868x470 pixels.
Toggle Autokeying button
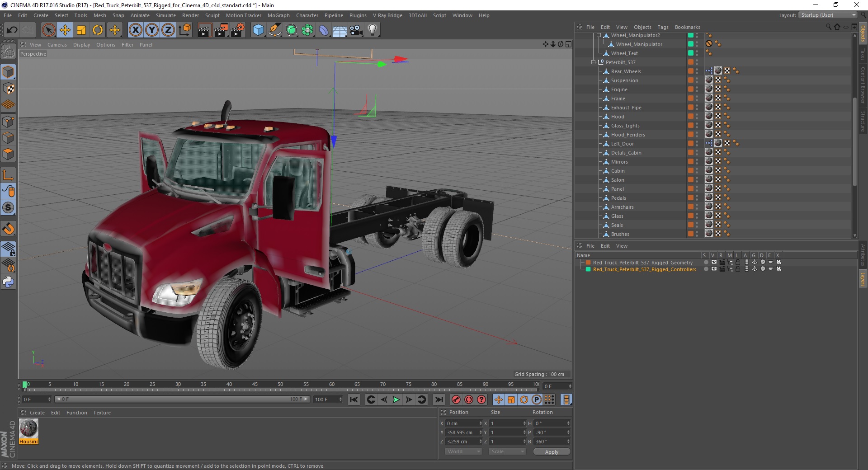point(469,399)
